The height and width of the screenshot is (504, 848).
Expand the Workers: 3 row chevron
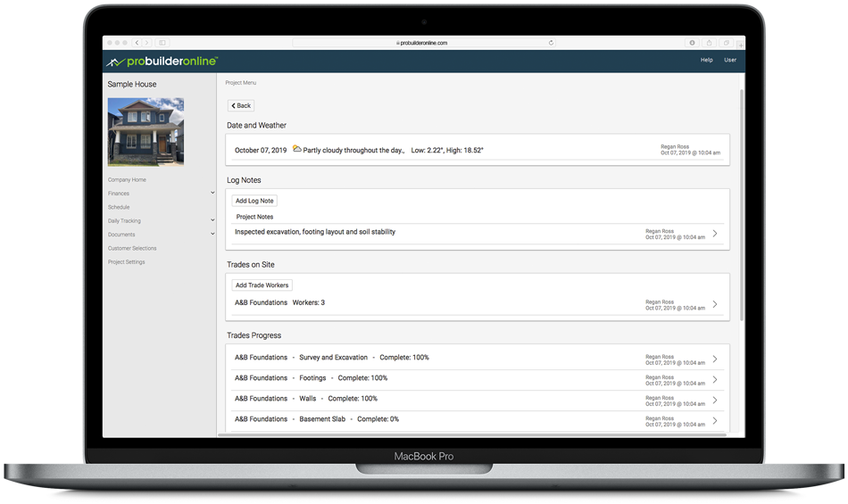click(x=715, y=304)
